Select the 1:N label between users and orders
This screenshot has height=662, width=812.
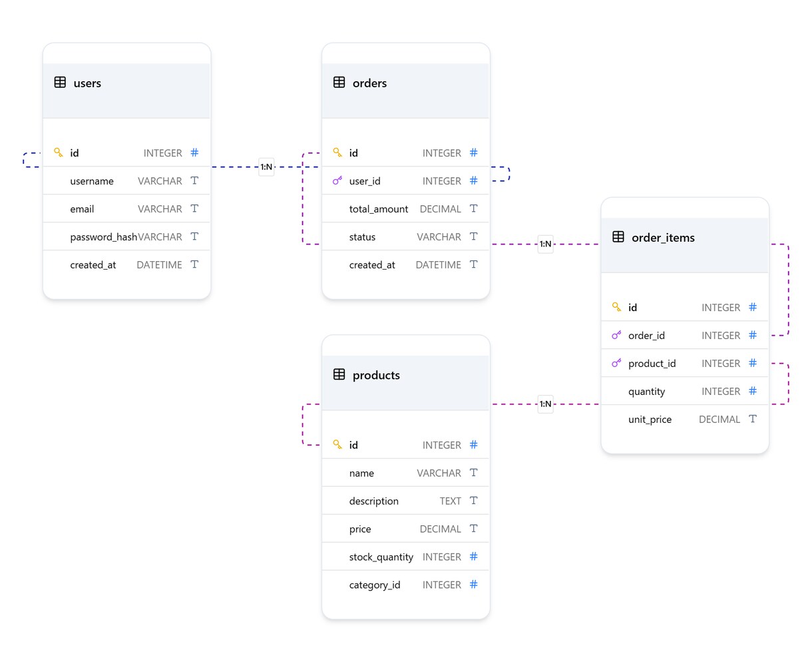tap(266, 166)
